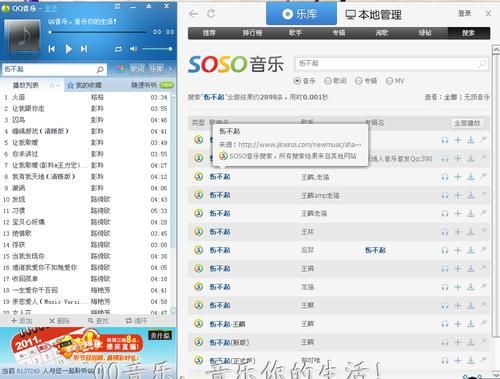
Task: Open the 伤不起 album link in results
Action: (375, 250)
